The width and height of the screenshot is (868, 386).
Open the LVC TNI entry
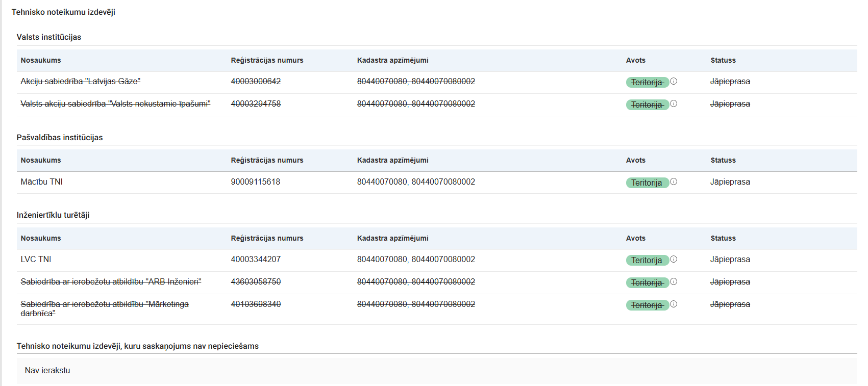36,259
